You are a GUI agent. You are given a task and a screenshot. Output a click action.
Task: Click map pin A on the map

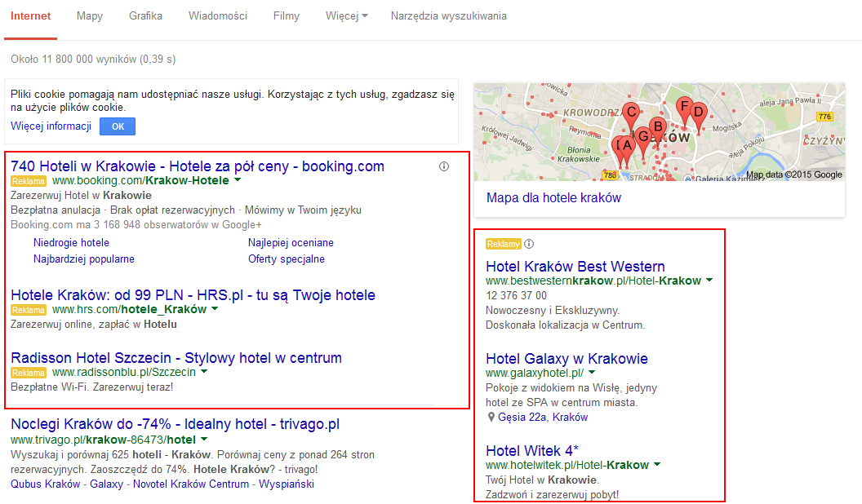pyautogui.click(x=626, y=147)
